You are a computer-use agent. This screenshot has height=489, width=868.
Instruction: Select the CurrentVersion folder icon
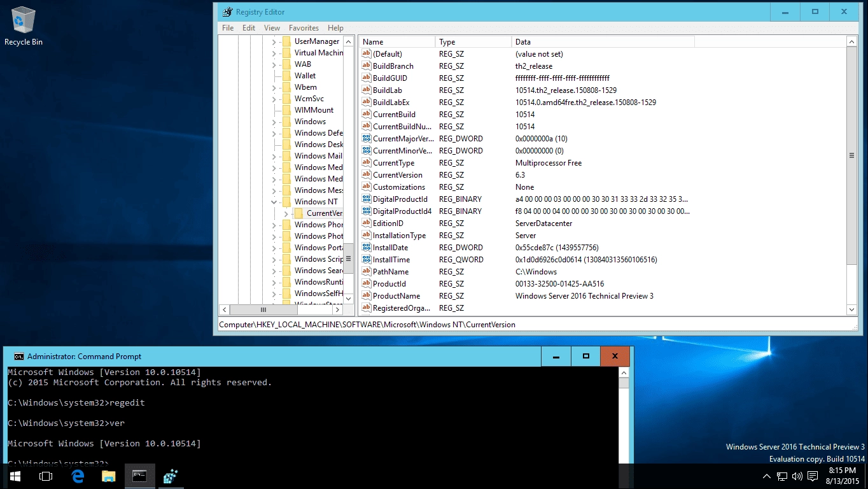(298, 213)
